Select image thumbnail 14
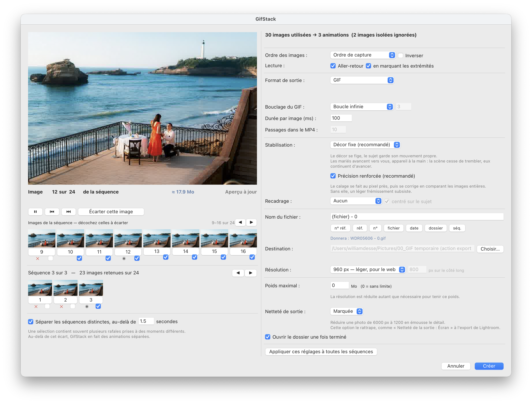This screenshot has width=532, height=404. point(186,238)
